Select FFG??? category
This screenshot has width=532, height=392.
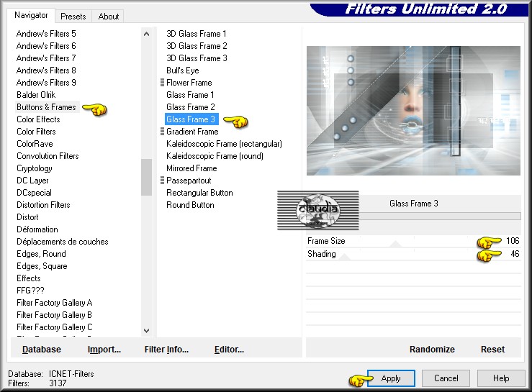pos(30,291)
